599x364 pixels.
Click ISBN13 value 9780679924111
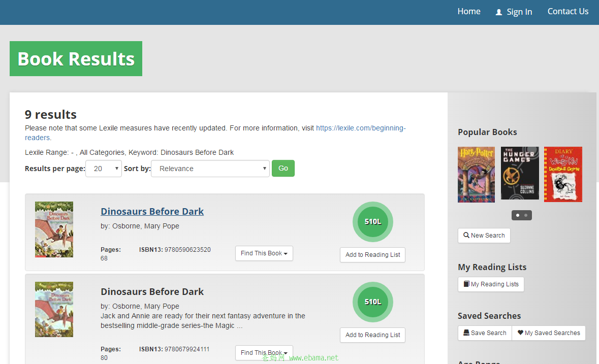coord(187,349)
